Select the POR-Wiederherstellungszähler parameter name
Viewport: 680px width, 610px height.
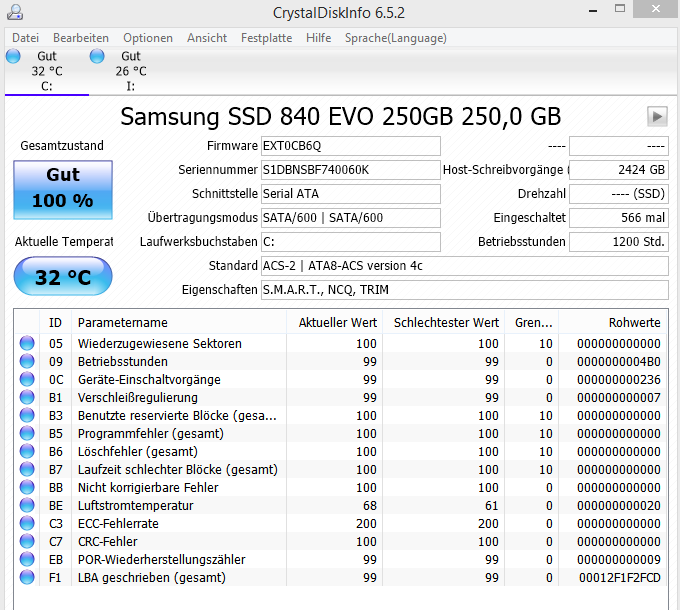tap(161, 559)
